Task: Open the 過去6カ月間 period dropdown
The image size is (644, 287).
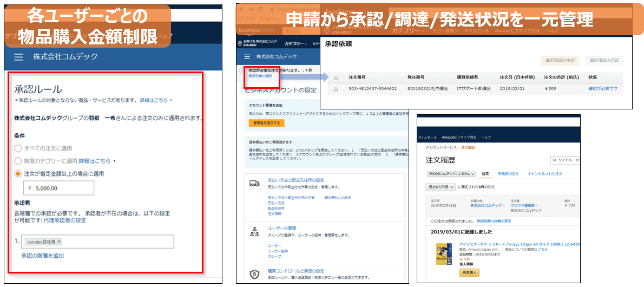Action: 441,187
